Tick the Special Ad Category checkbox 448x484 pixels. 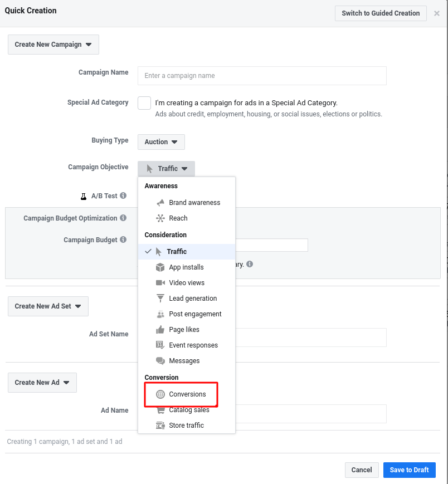(x=144, y=103)
